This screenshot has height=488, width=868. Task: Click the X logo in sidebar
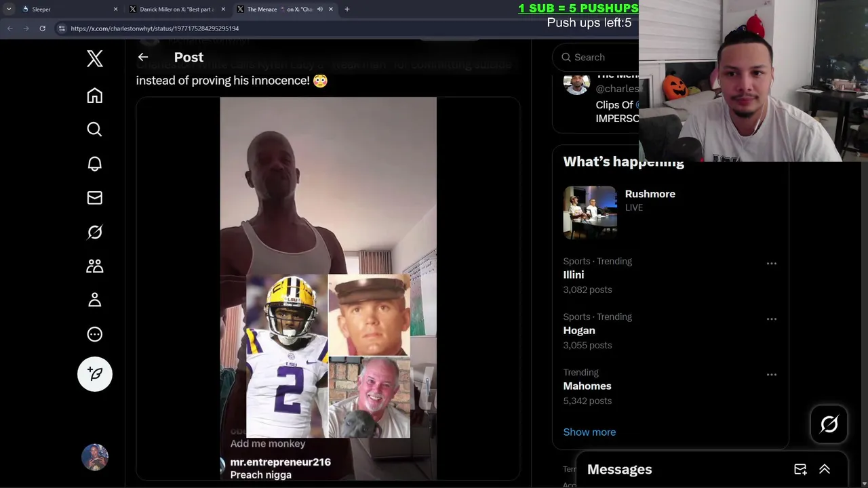(95, 58)
